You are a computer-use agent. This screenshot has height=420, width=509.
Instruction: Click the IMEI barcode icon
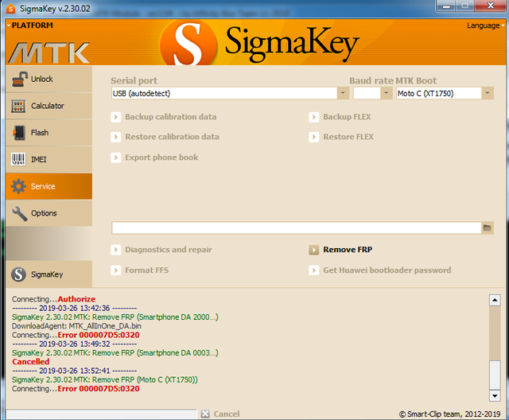pyautogui.click(x=18, y=159)
